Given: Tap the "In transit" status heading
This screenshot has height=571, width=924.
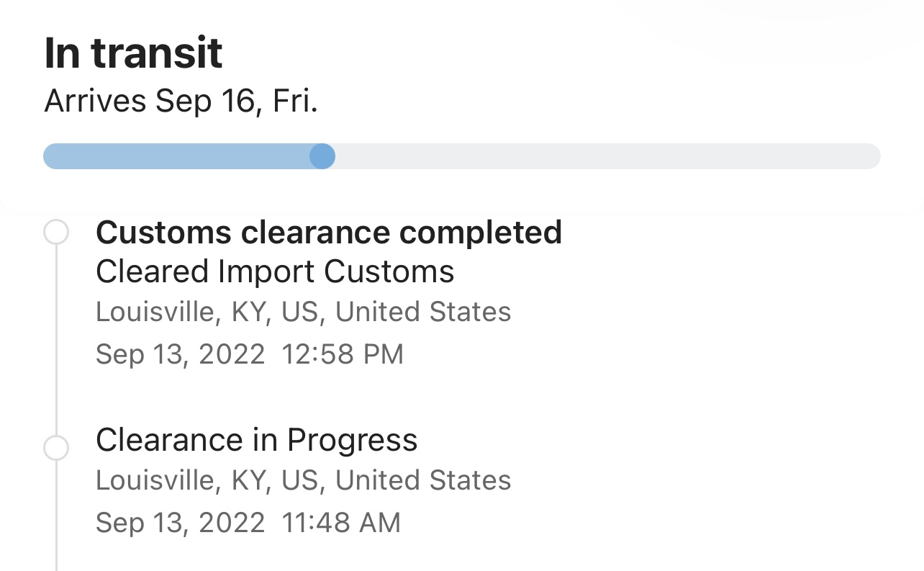Looking at the screenshot, I should point(134,53).
